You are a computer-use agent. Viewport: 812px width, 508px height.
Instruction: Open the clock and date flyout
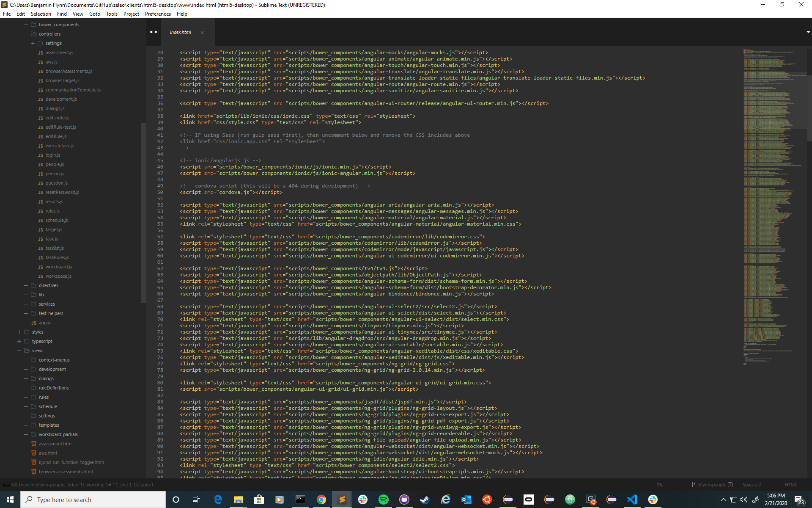pos(776,500)
